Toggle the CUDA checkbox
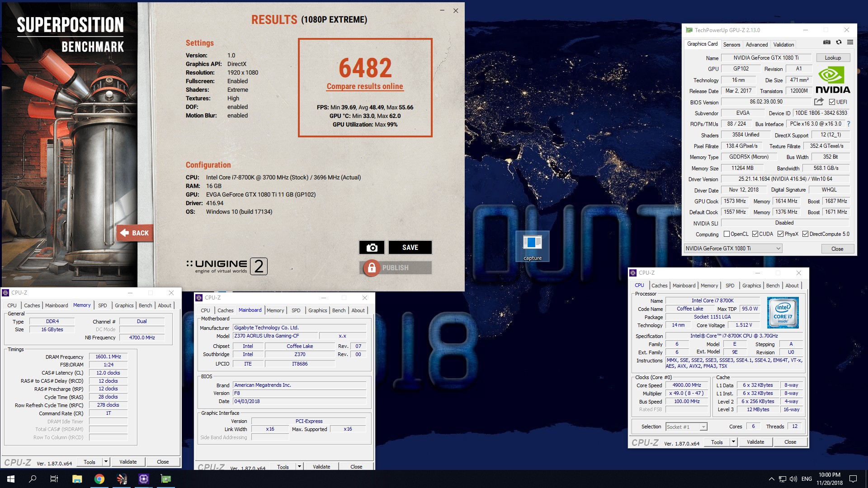 click(755, 234)
